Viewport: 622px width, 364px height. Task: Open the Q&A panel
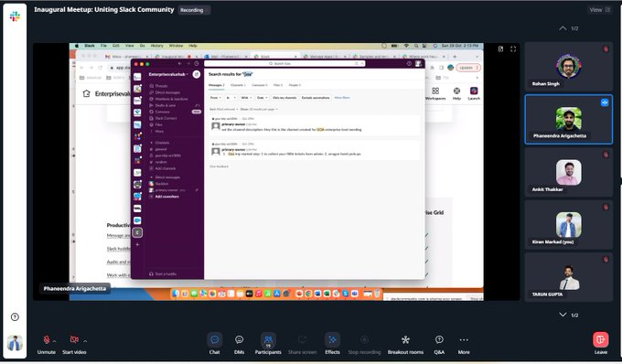(x=439, y=343)
